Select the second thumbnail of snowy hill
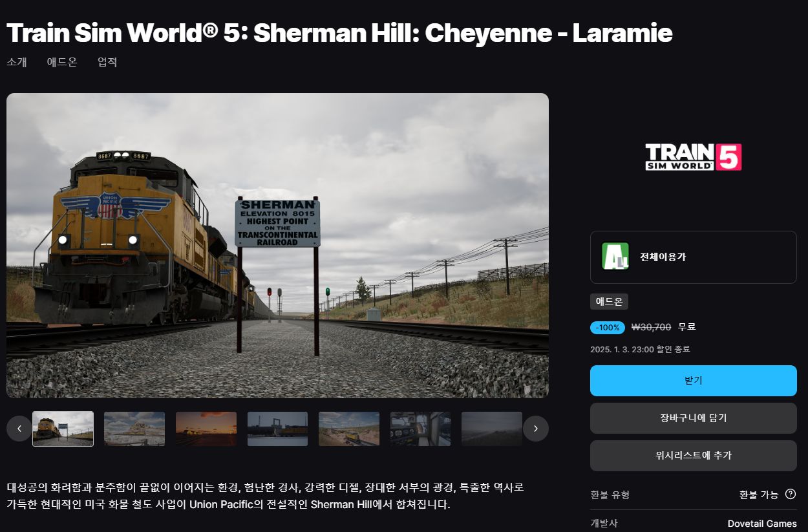 (x=134, y=429)
